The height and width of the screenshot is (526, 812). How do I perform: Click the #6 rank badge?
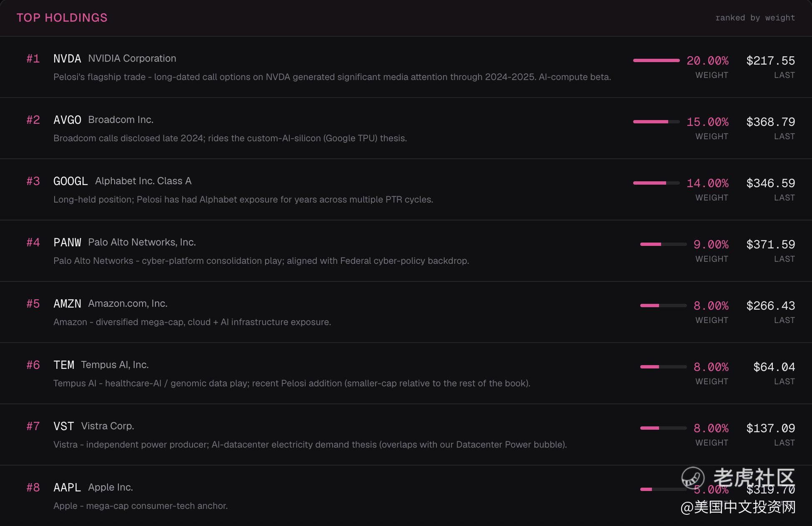click(x=33, y=365)
